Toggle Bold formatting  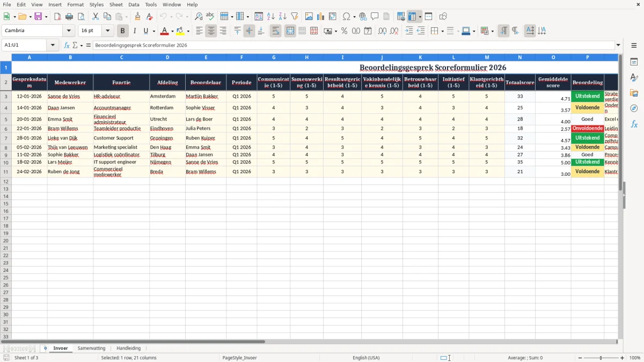point(122,31)
